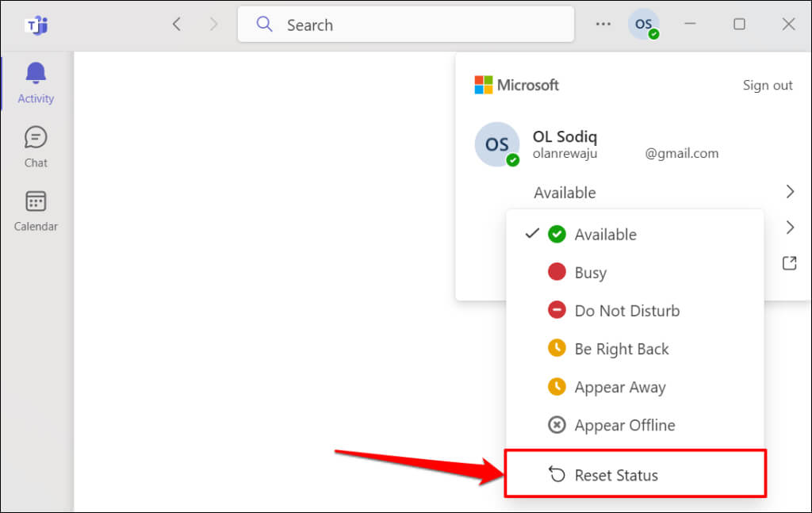Open the three-dot settings and more menu
812x513 pixels.
603,25
